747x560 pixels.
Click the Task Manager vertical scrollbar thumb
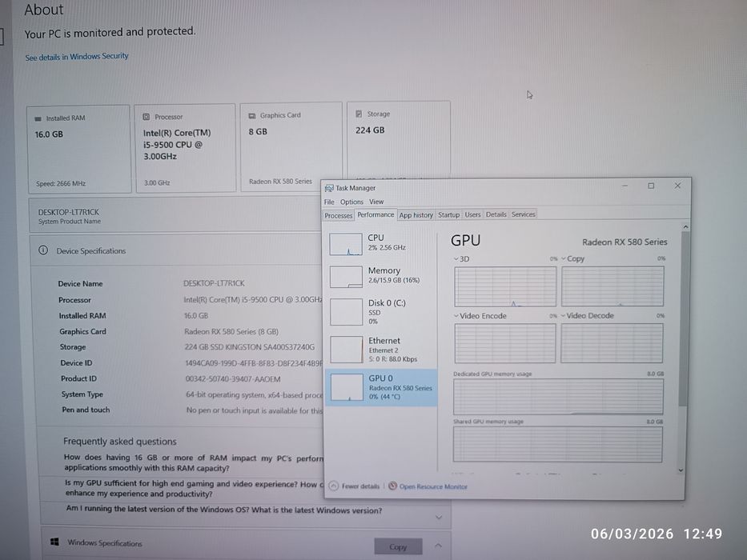(684, 319)
